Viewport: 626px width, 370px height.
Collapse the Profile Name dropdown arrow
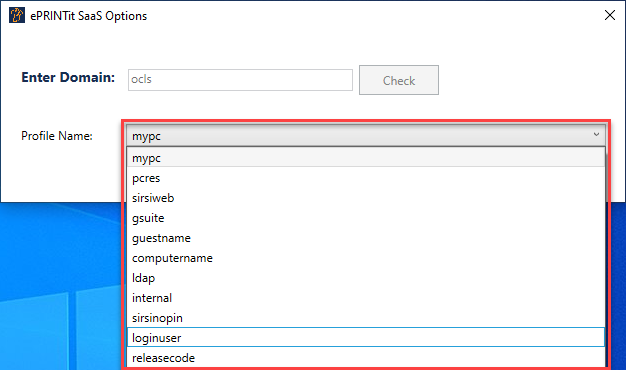coord(596,135)
